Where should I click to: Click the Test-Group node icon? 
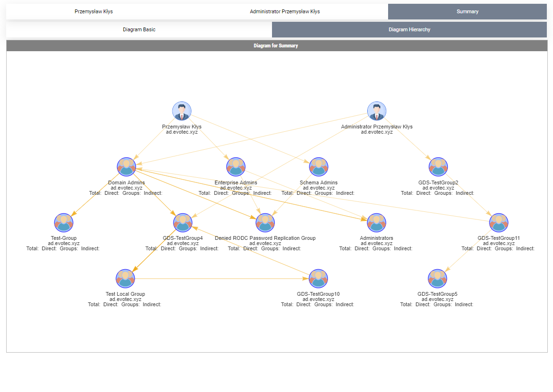pyautogui.click(x=63, y=222)
